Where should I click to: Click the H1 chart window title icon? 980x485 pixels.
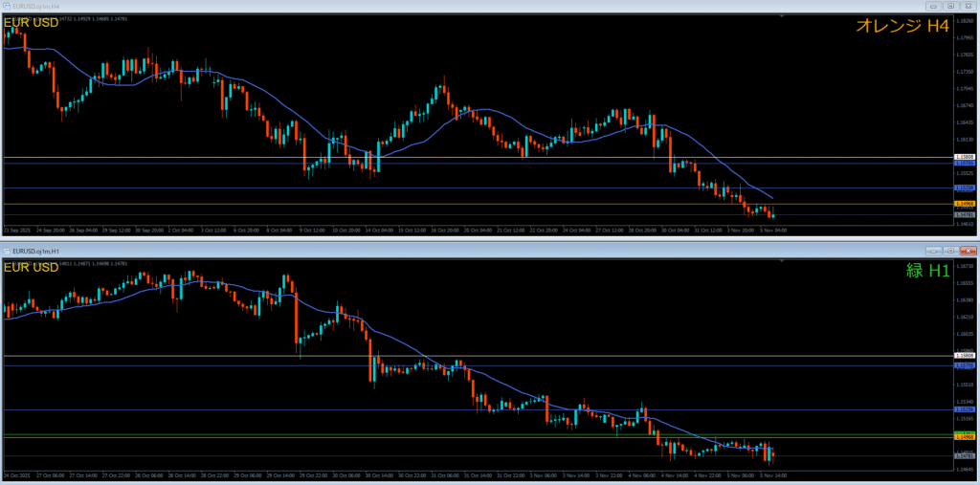point(6,251)
